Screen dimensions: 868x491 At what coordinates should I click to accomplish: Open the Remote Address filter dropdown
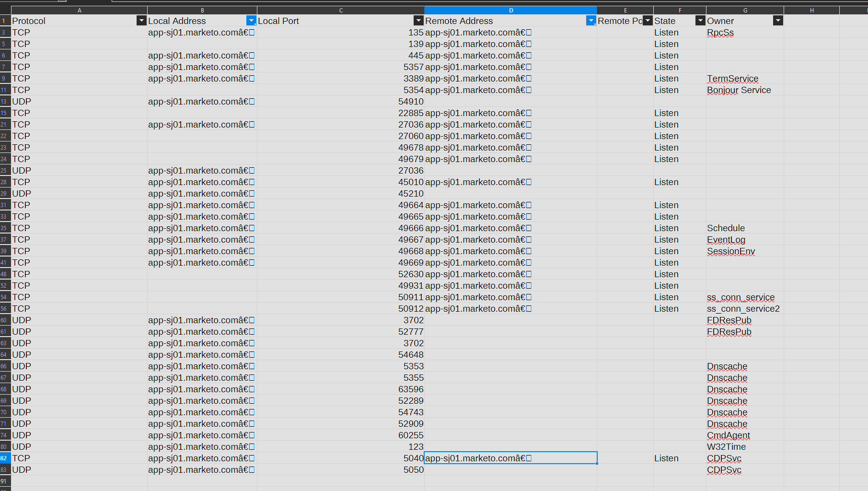pos(591,21)
